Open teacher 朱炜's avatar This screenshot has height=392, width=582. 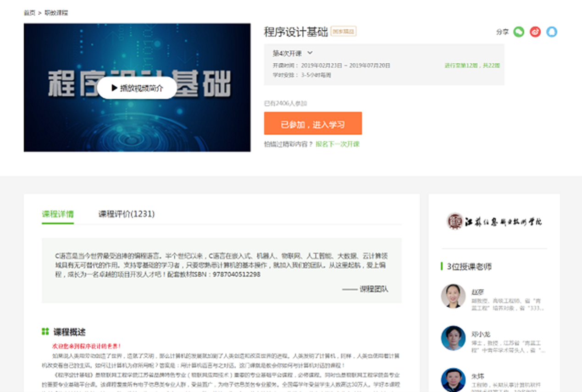tap(453, 380)
